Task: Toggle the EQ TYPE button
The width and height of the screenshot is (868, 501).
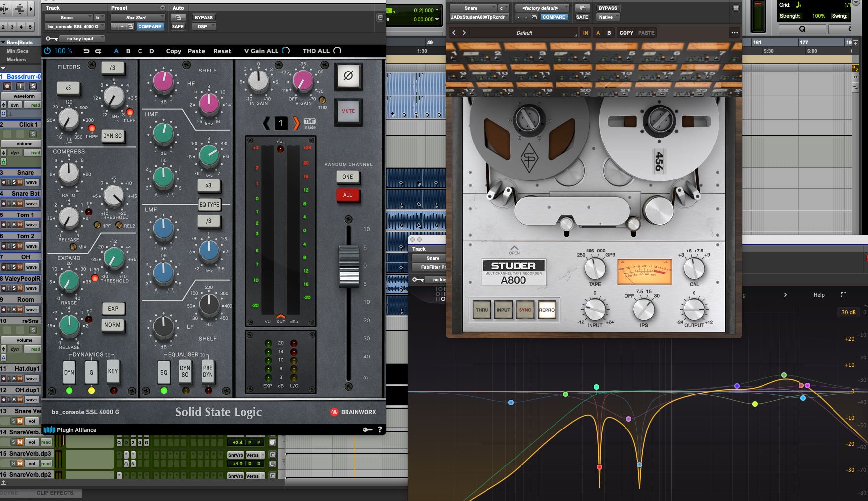Action: tap(209, 205)
